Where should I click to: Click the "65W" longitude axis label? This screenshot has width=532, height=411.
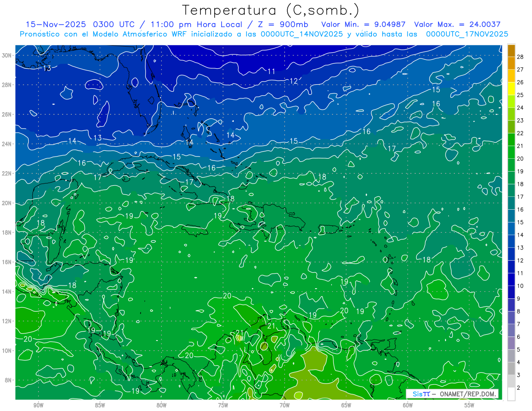[x=346, y=405]
